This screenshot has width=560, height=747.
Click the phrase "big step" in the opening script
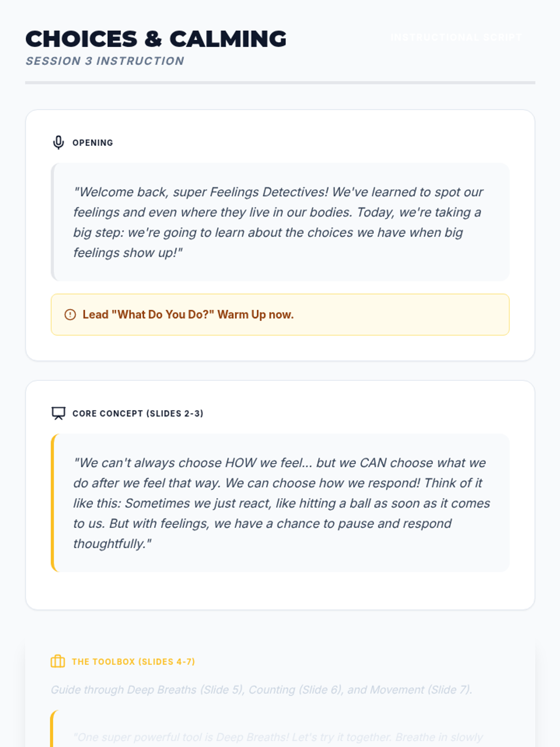tap(98, 233)
